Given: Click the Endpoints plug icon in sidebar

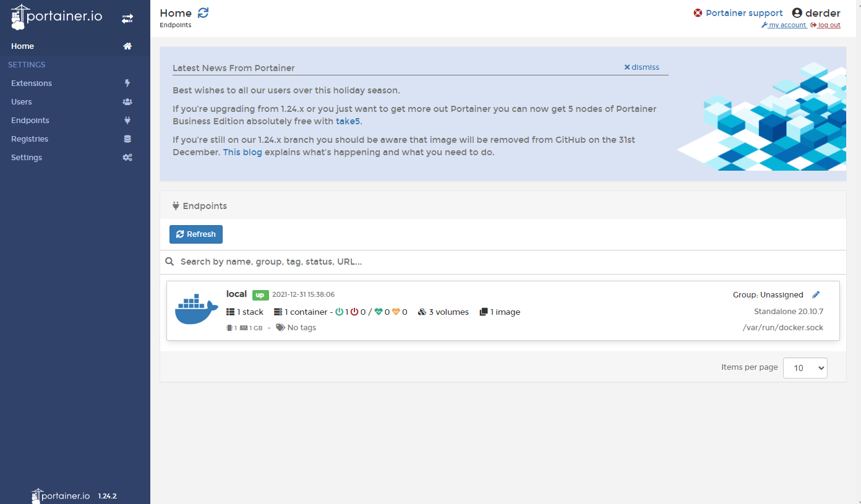Looking at the screenshot, I should (x=127, y=121).
